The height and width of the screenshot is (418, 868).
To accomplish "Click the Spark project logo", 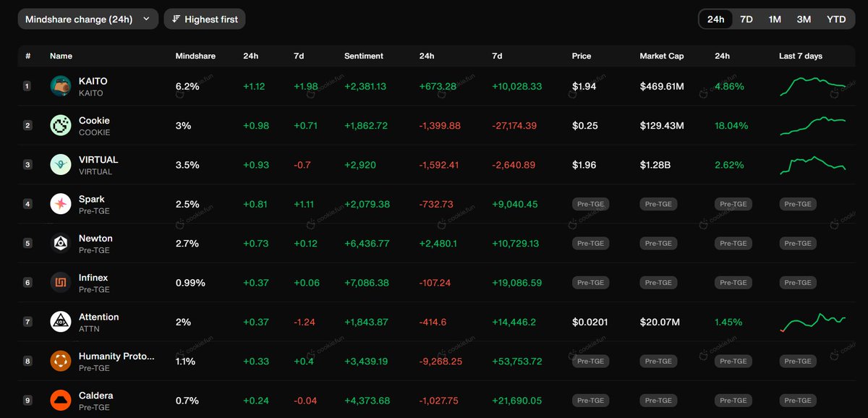I will click(61, 204).
